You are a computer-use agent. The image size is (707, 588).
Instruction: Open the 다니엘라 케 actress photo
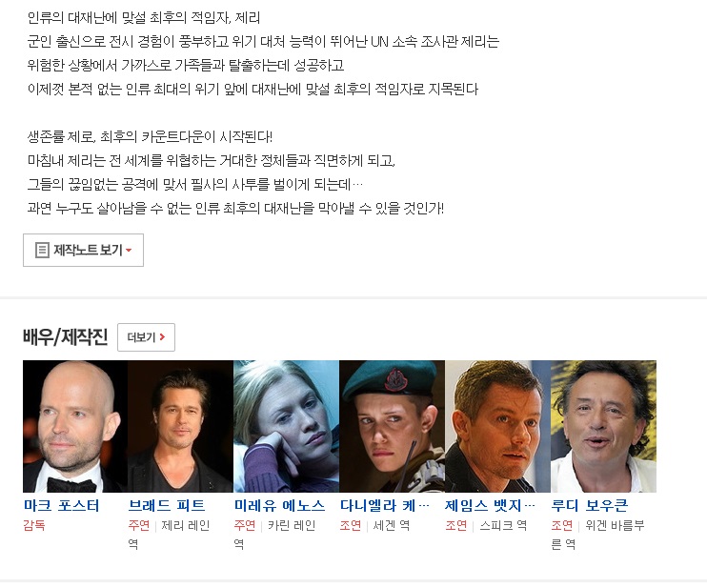(392, 426)
